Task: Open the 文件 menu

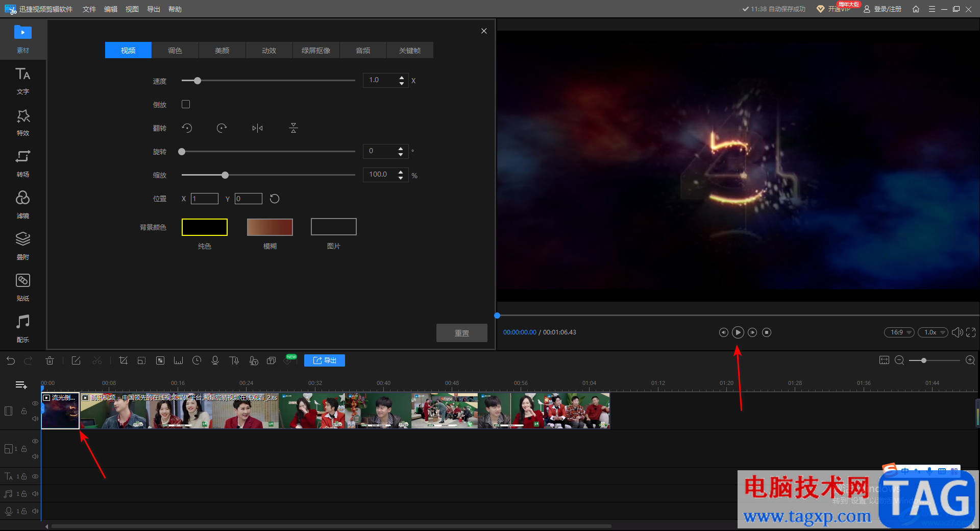Action: click(x=89, y=9)
